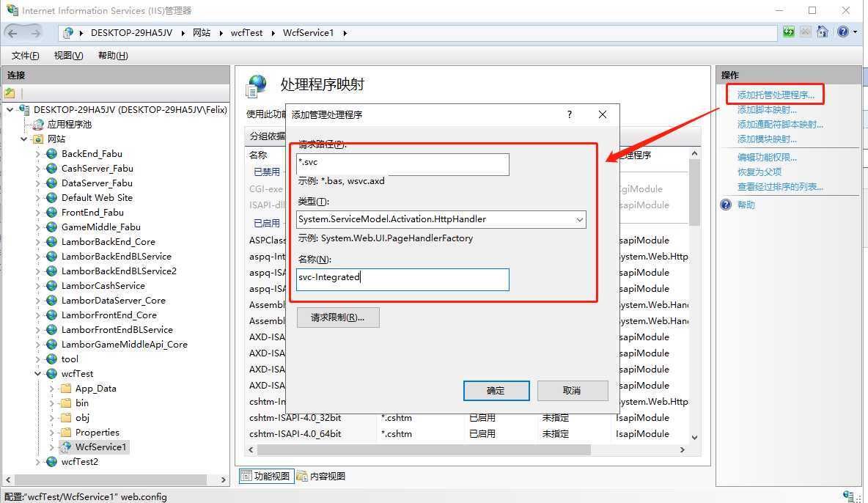Click the BackEnd_Fabu site globe icon

point(51,153)
